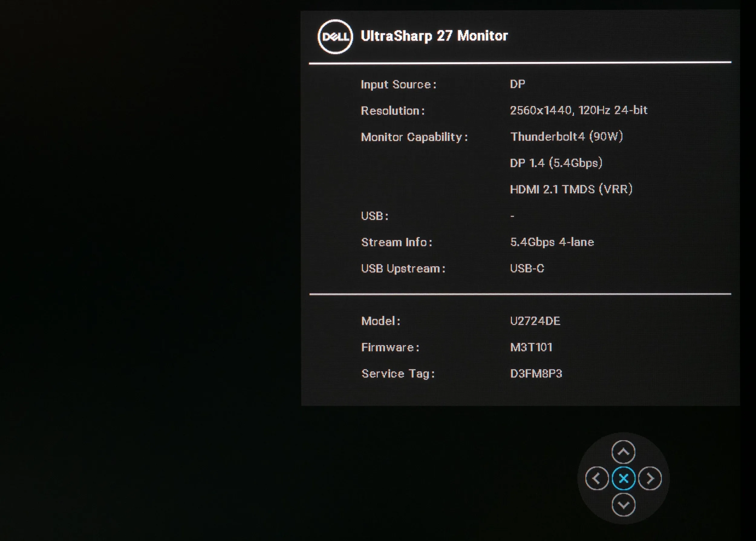Click the 2560x1440, 120Hz 24-bit value

click(x=578, y=110)
